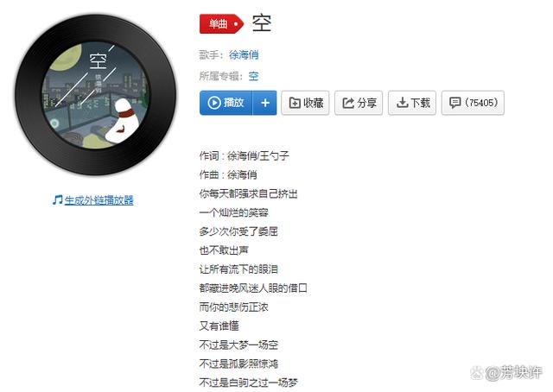Image resolution: width=553 pixels, height=392 pixels.
Task: Click the 下载 button label
Action: click(421, 103)
